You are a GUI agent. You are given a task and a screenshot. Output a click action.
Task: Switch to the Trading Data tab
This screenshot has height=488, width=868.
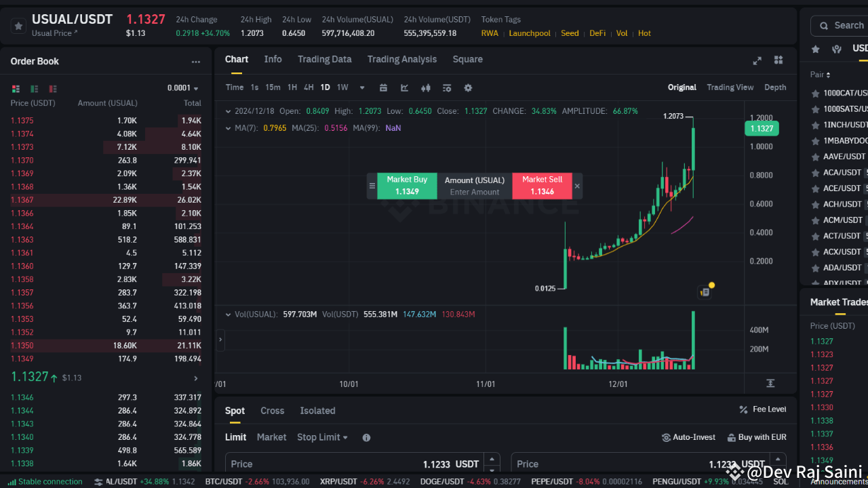pos(324,59)
